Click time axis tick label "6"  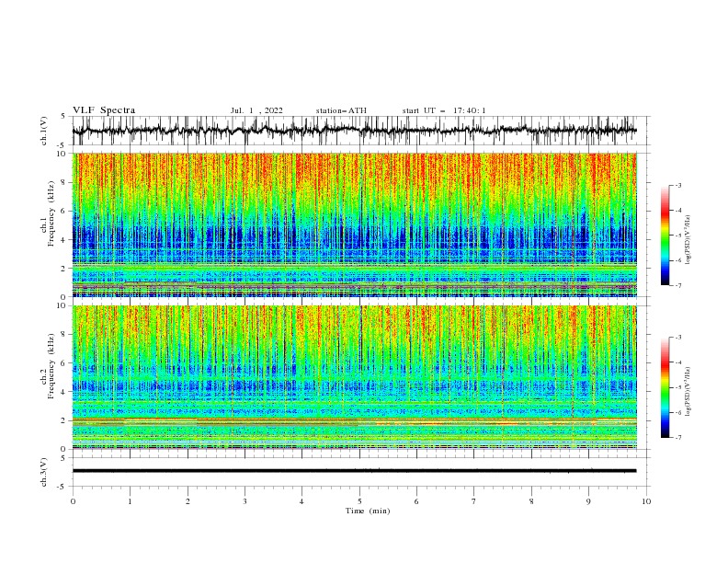416,501
